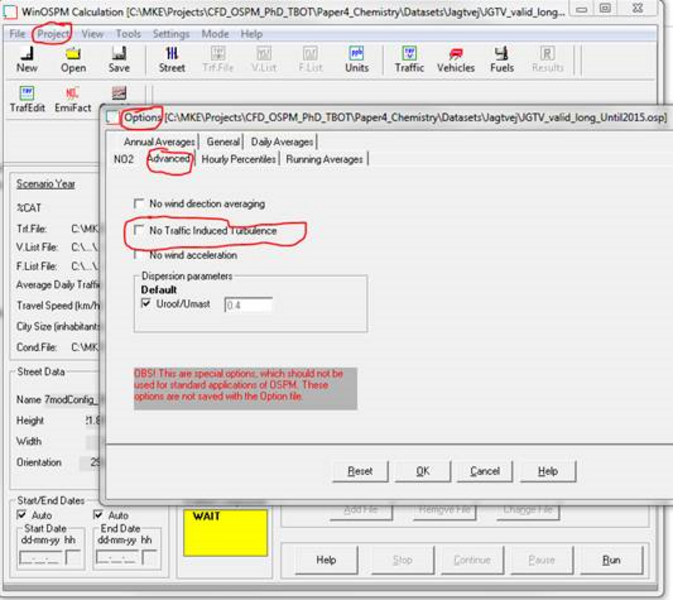This screenshot has width=673, height=600.
Task: Click the Reset button
Action: [x=360, y=471]
